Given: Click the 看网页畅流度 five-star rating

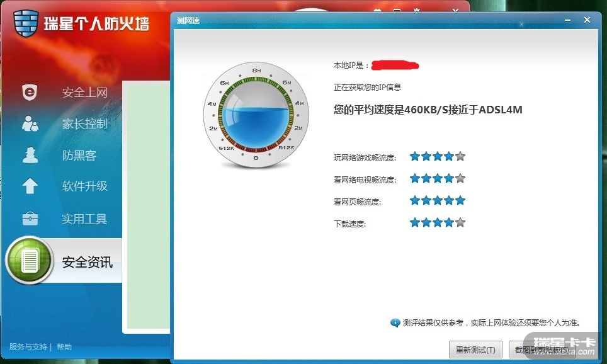Looking at the screenshot, I should point(438,201).
